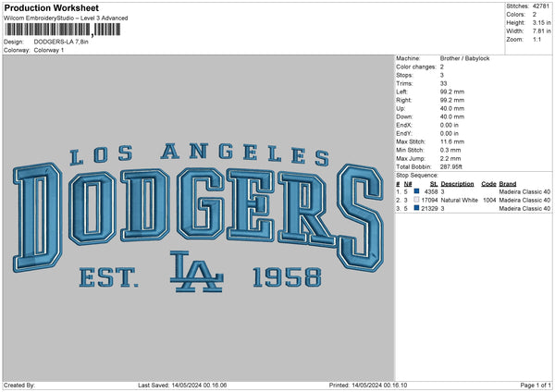Click the 'Natural White' description
Viewport: 555px width, 392px height.
coord(460,201)
